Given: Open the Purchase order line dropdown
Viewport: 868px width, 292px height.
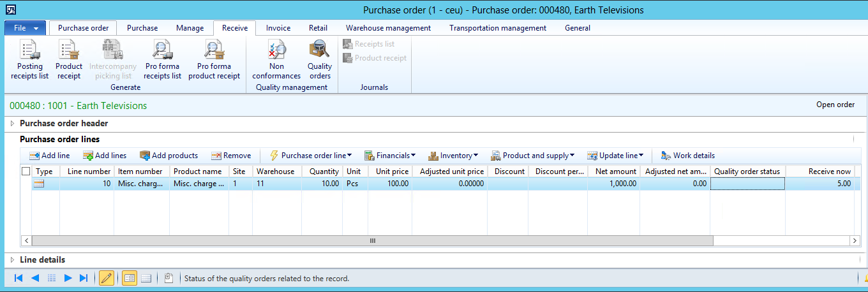Looking at the screenshot, I should tap(311, 156).
